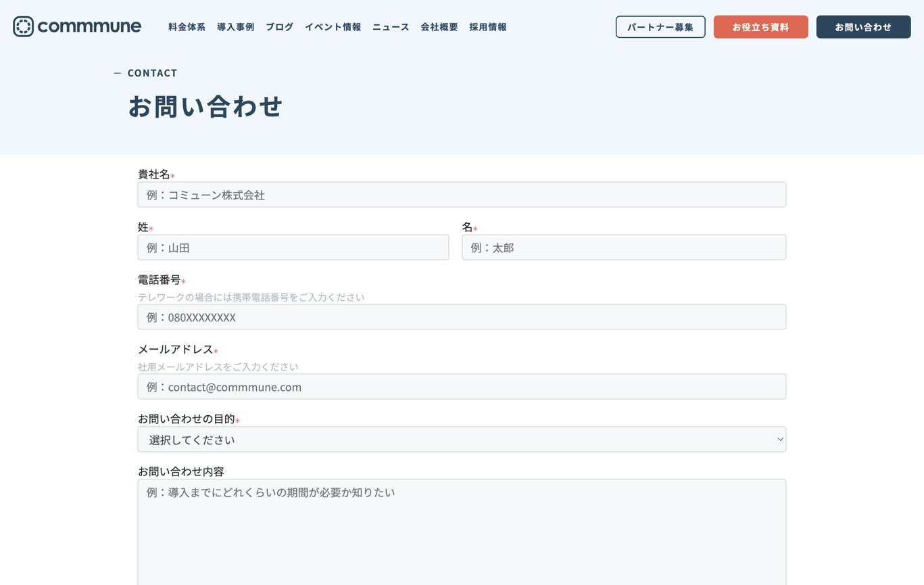This screenshot has height=585, width=924.
Task: Click the 社用メールアドレスをご入力ください hint text
Action: [218, 367]
